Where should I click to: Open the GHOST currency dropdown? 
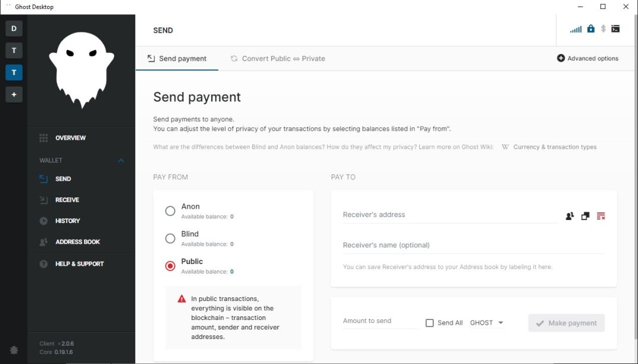click(487, 322)
